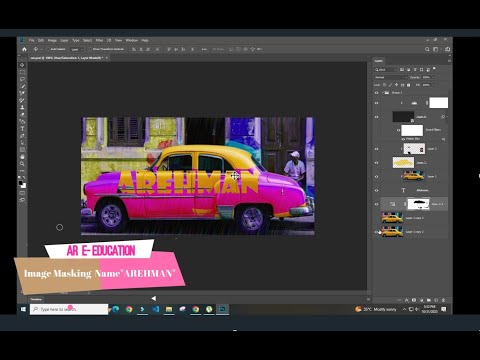Open the Fill value dropdown

point(434,85)
